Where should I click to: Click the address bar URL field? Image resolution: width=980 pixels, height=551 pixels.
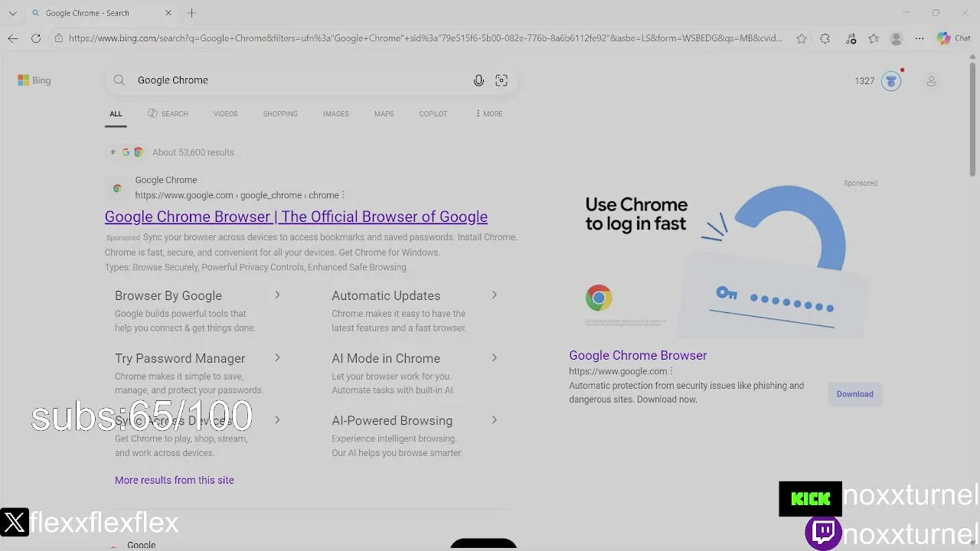coord(425,38)
